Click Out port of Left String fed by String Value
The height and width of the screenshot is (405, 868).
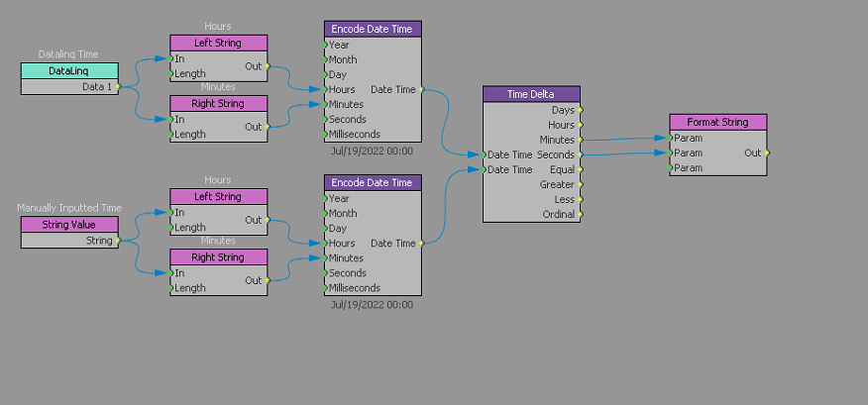267,220
